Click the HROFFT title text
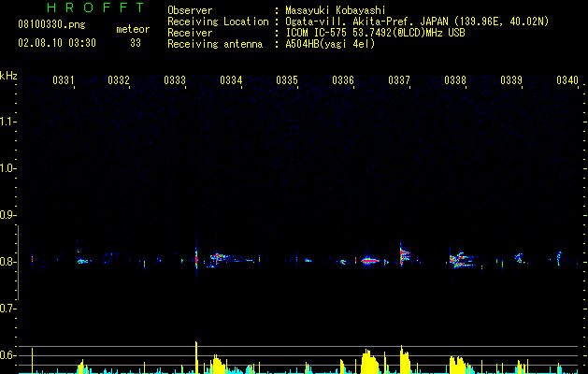The width and height of the screenshot is (588, 374). pos(95,7)
